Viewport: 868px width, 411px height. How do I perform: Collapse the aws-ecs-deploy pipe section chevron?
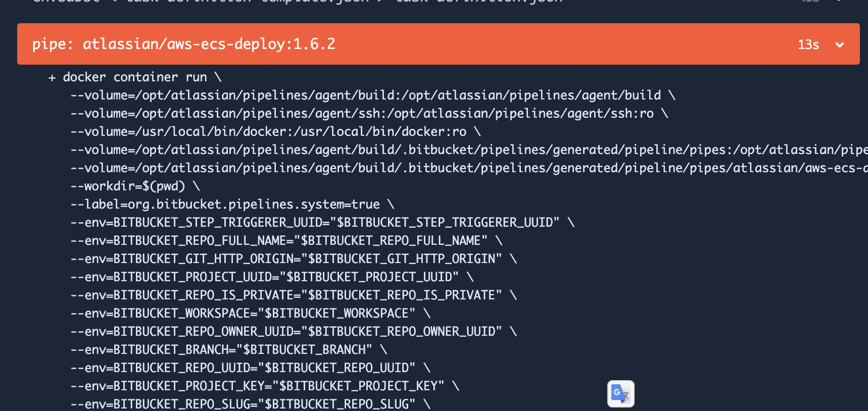coord(840,44)
